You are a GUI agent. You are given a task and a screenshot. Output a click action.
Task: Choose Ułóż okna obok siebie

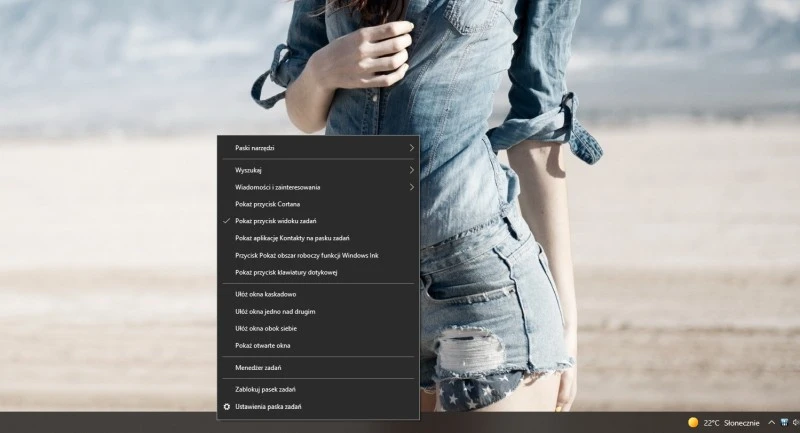[318, 328]
